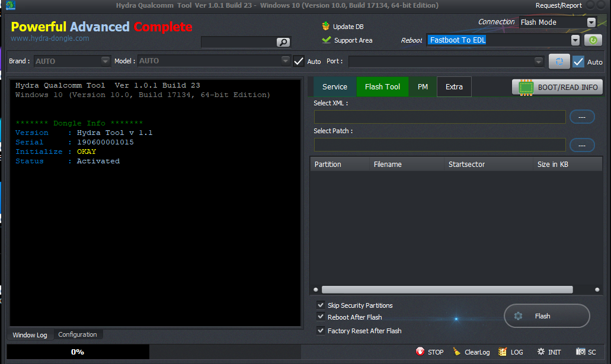Click the port refresh icon button

click(x=559, y=62)
